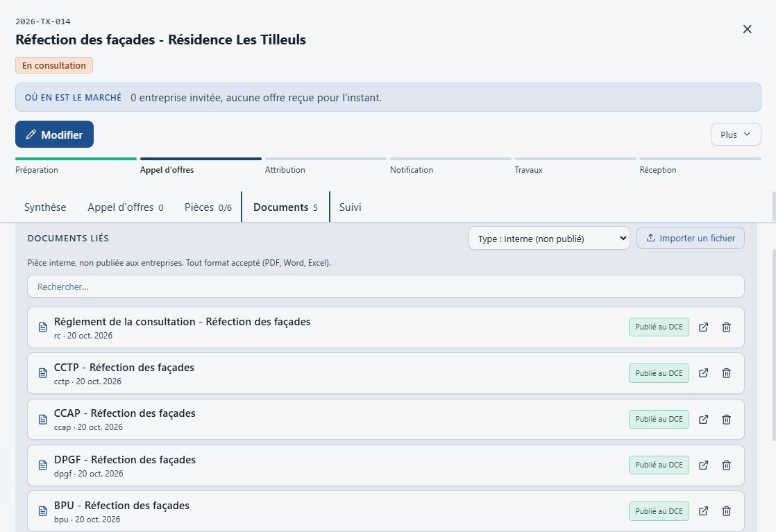Click the DOCUMENTS LIÉS heading
Viewport: 776px width, 532px height.
[x=68, y=239]
